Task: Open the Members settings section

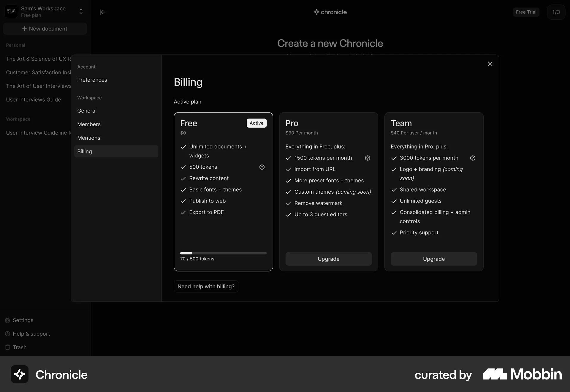Action: pos(89,124)
